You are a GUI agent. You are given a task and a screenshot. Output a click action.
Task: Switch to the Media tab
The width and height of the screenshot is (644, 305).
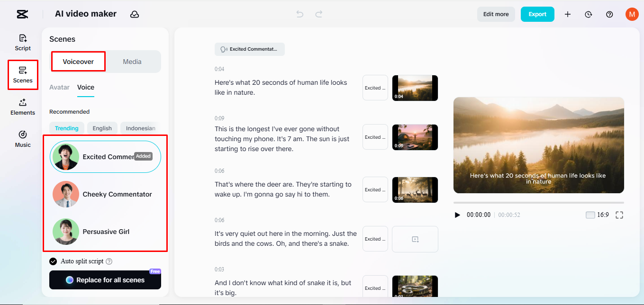coord(132,61)
